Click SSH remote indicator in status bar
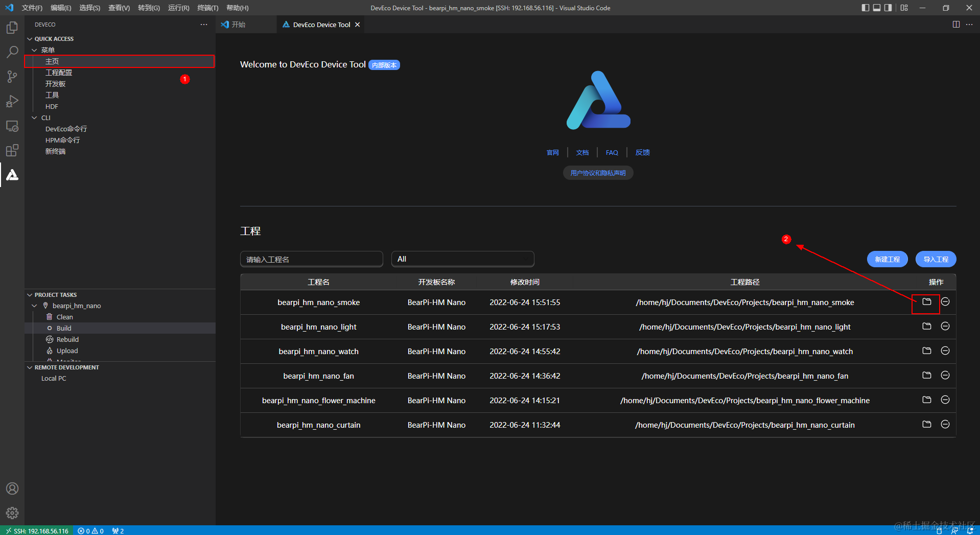The height and width of the screenshot is (535, 980). click(x=37, y=530)
